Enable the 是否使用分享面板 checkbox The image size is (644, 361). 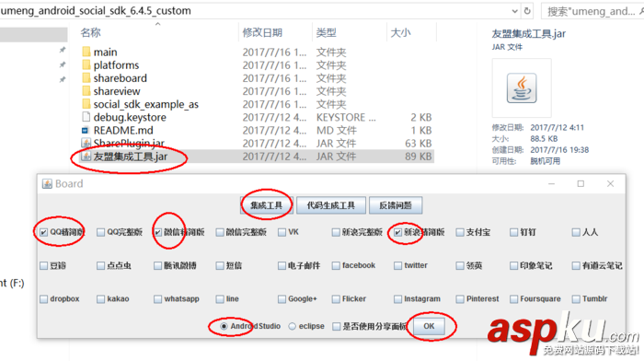337,326
